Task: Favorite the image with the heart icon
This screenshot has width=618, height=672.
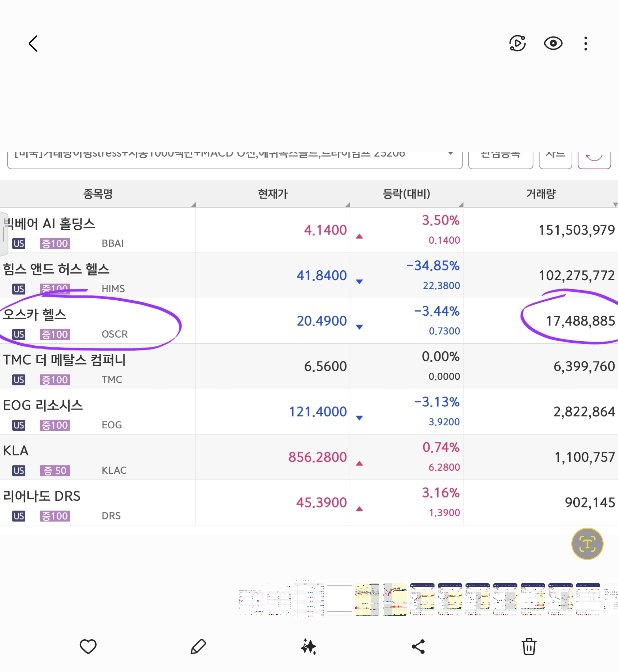Action: click(88, 646)
